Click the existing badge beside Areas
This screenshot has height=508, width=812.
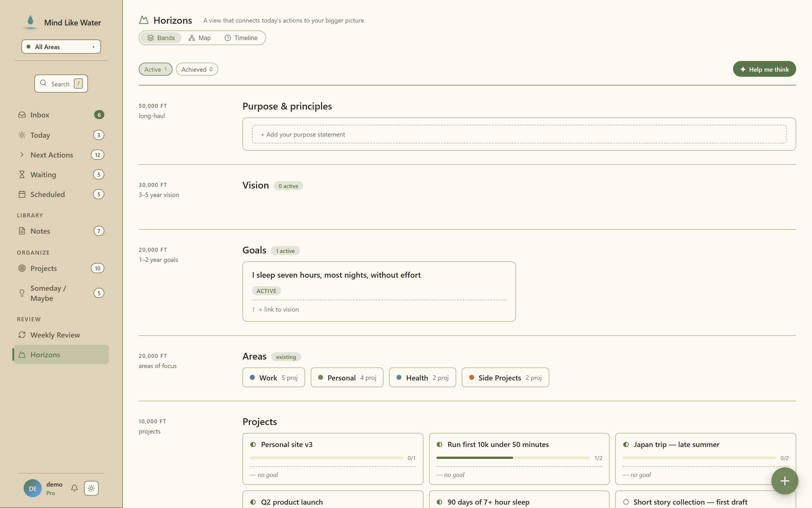(x=286, y=357)
